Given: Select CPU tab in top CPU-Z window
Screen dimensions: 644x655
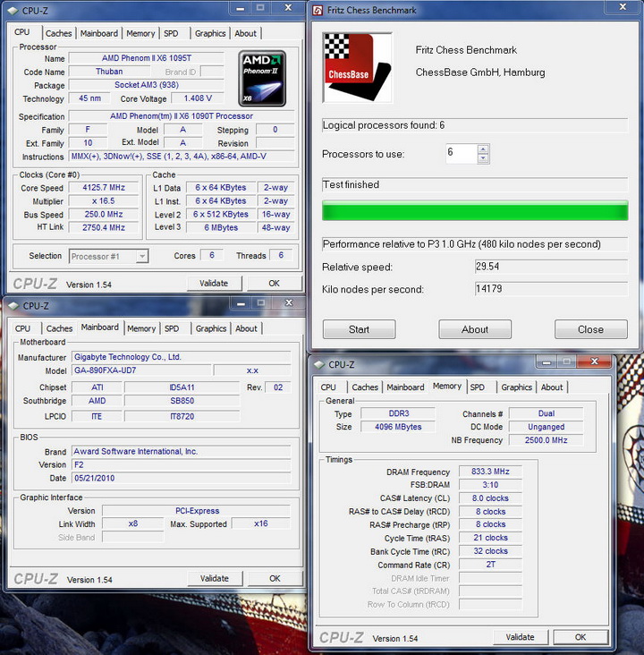Looking at the screenshot, I should [x=22, y=32].
